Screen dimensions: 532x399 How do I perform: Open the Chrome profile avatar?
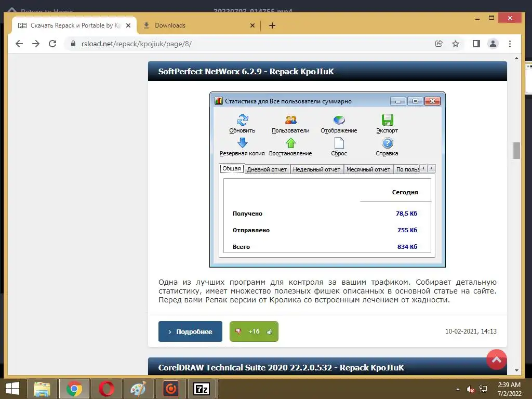point(493,44)
